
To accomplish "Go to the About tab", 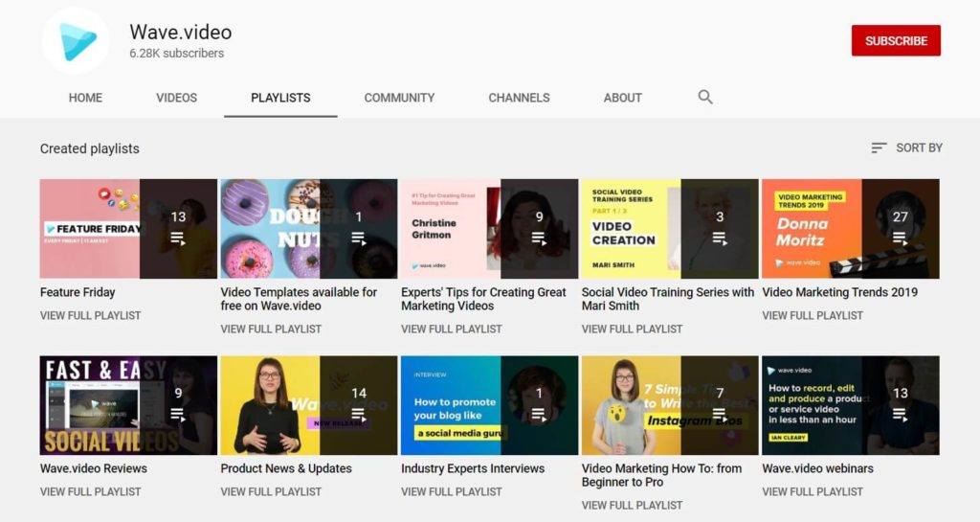I will pyautogui.click(x=622, y=98).
